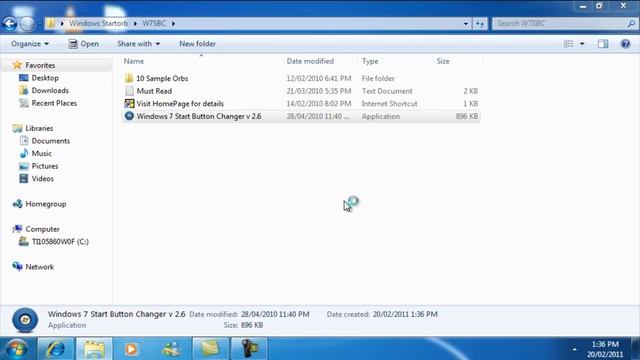Minimize the Explorer window
The height and width of the screenshot is (360, 640).
tap(582, 6)
